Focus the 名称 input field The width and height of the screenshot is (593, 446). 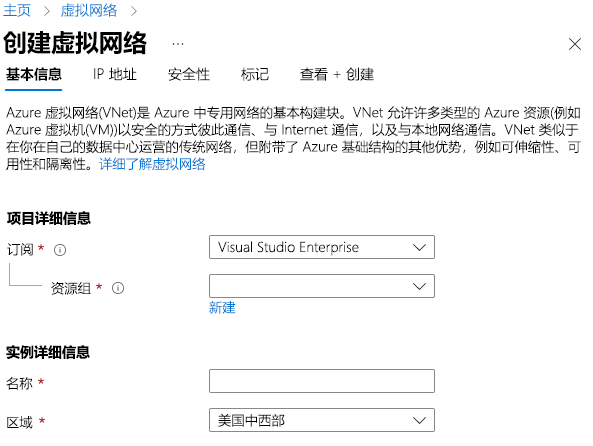tap(322, 381)
